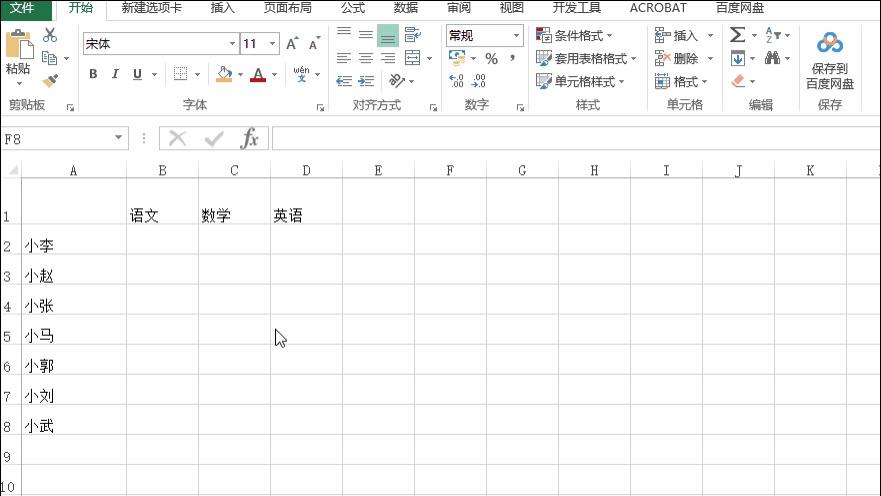Expand the Name Box dropdown arrow
Screen dimensions: 881x496
click(119, 138)
